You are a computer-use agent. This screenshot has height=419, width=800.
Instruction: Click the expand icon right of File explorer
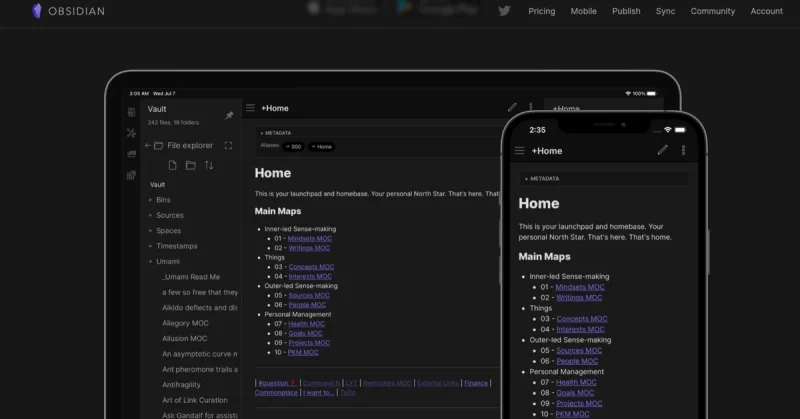pyautogui.click(x=228, y=145)
